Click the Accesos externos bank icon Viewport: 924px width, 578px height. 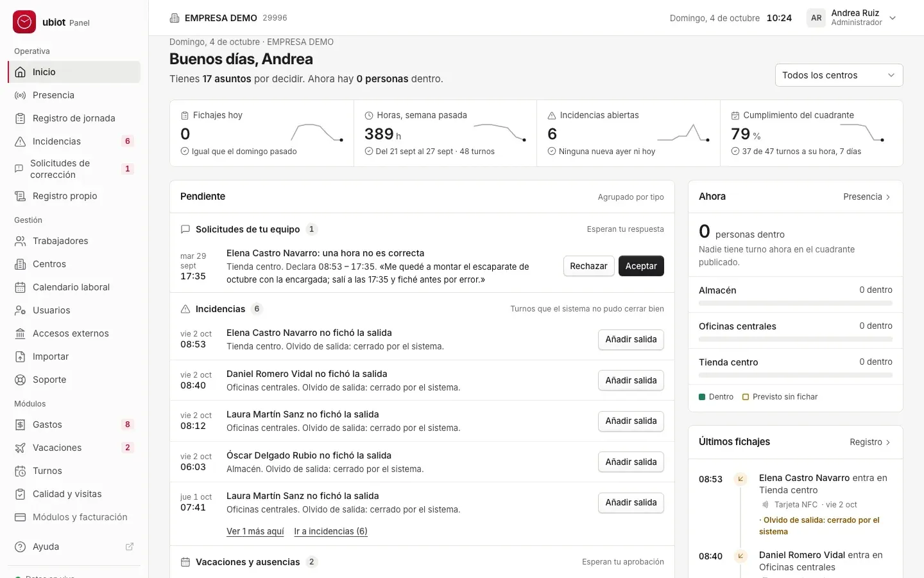pyautogui.click(x=20, y=333)
